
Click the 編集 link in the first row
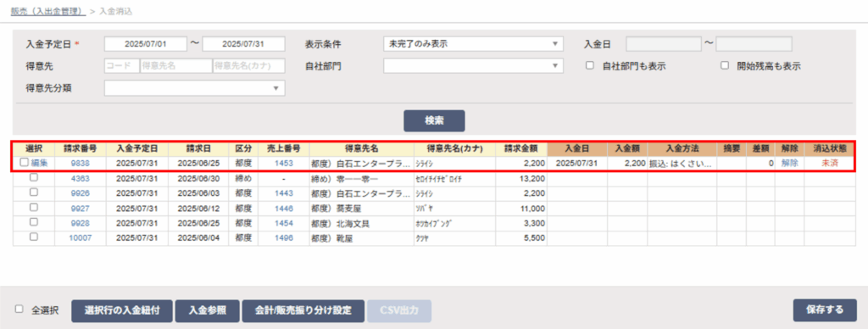39,164
